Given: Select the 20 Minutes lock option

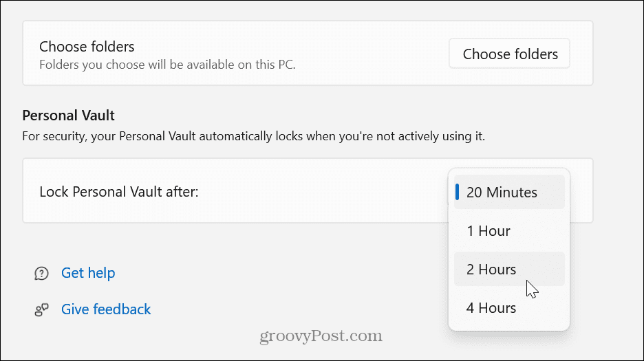Looking at the screenshot, I should [x=509, y=192].
